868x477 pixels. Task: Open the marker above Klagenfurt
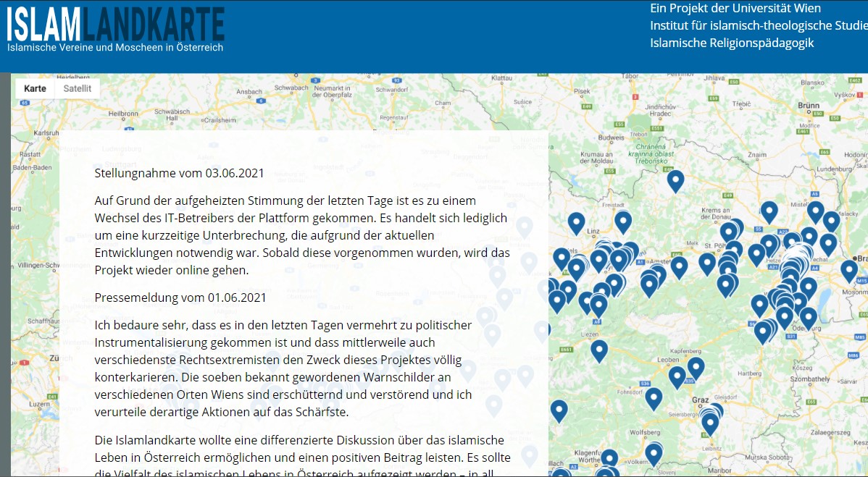click(x=609, y=458)
